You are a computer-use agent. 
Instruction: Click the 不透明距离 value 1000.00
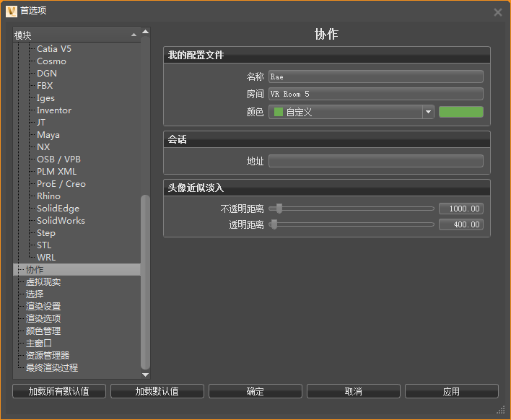point(461,209)
